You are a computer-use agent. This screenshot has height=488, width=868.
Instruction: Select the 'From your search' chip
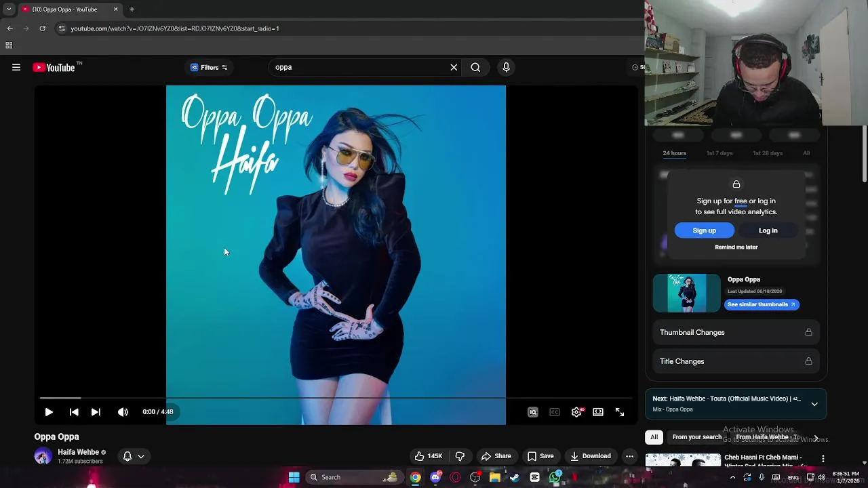696,437
